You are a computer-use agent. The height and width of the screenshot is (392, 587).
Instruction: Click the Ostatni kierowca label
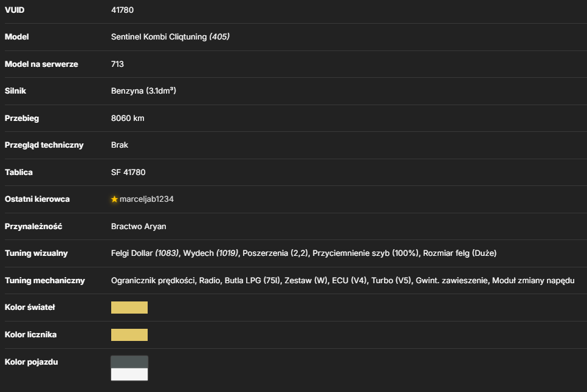point(37,199)
